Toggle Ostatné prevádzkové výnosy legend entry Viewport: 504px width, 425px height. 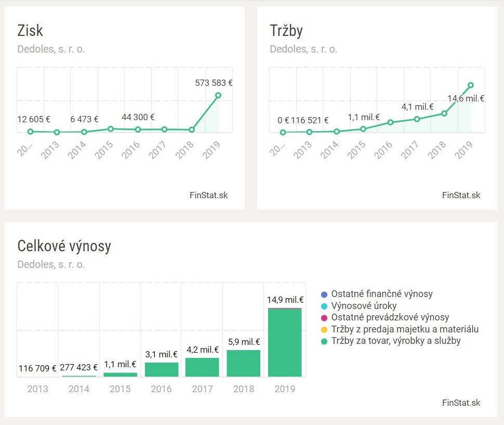pos(390,317)
